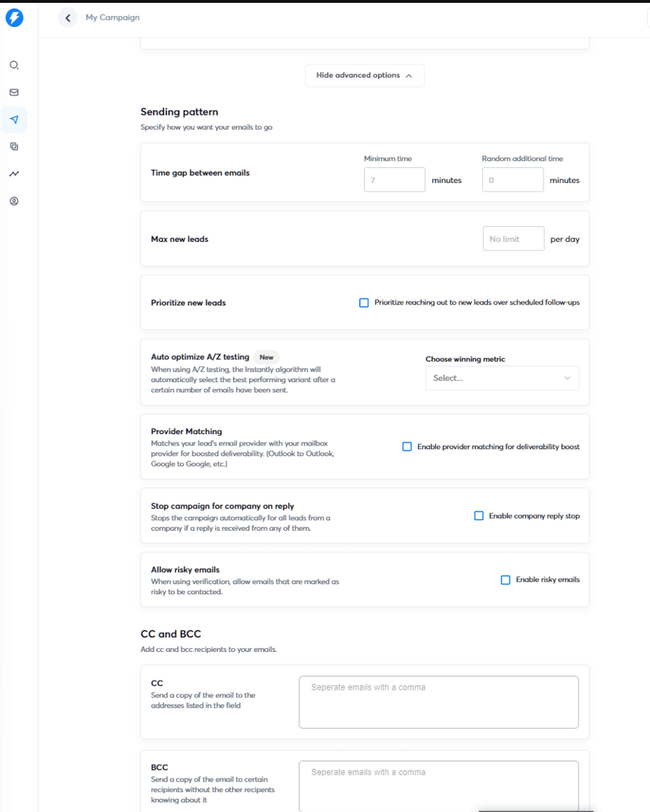Click the Hide advanced options button
Viewport: 650px width, 812px height.
click(364, 75)
